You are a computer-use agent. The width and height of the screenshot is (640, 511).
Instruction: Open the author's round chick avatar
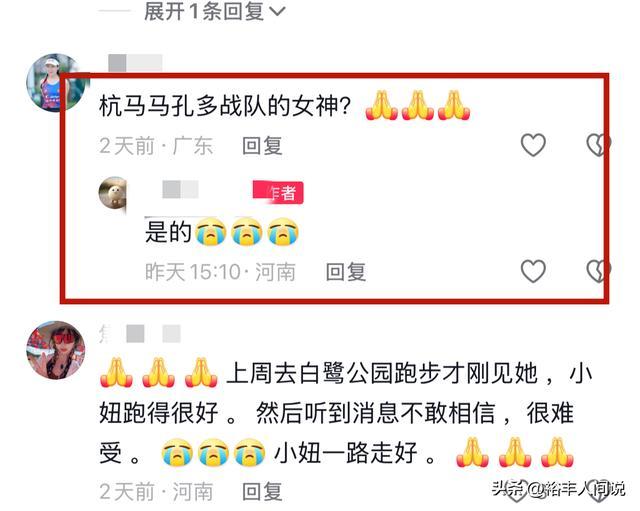tap(113, 193)
